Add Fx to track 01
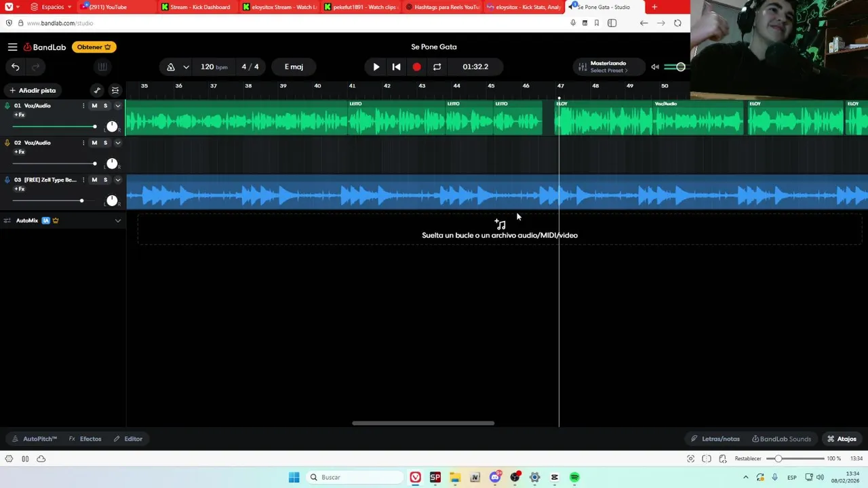The image size is (868, 488). click(19, 115)
